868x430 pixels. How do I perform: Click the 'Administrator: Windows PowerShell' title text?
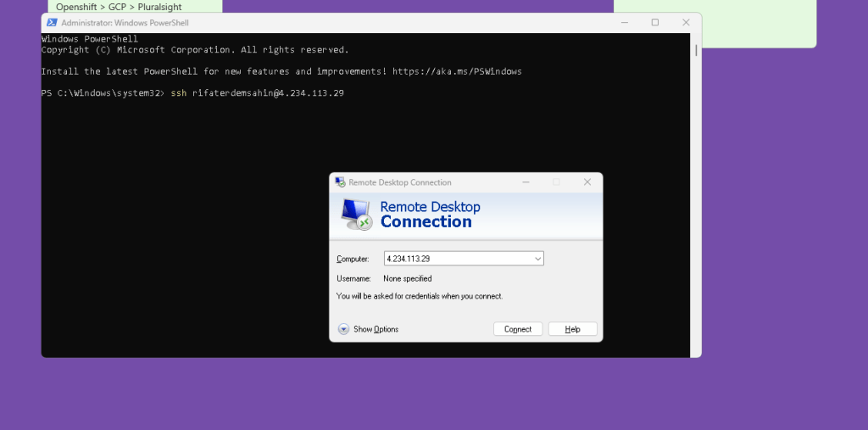point(125,23)
